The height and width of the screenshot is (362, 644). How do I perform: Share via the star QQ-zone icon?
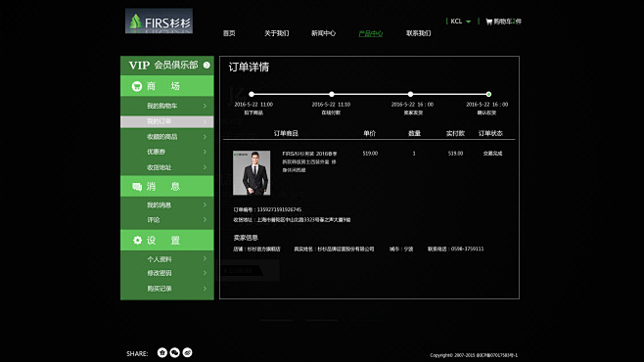(x=162, y=352)
